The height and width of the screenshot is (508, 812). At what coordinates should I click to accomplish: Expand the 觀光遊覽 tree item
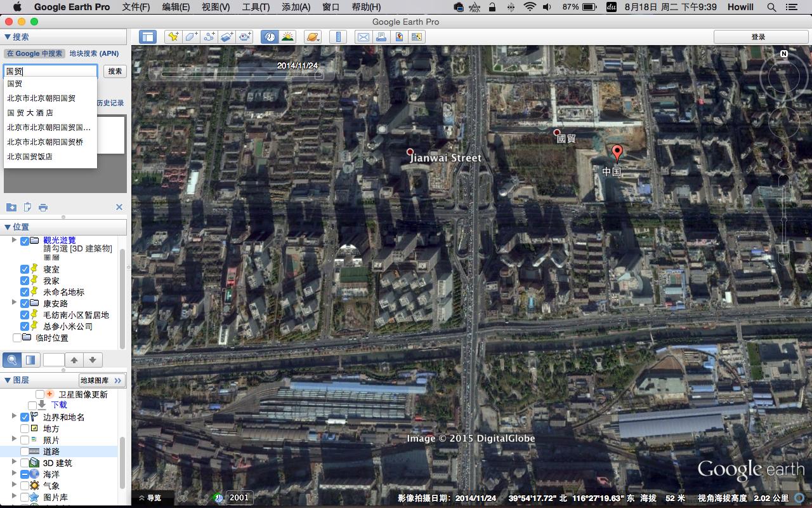click(x=15, y=241)
